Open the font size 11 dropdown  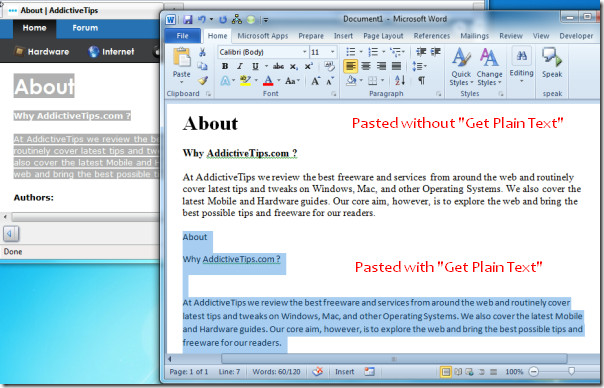pyautogui.click(x=332, y=52)
